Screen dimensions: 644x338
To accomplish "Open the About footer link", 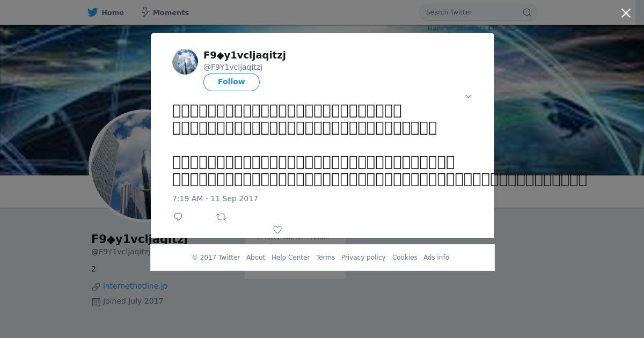I will (x=255, y=258).
